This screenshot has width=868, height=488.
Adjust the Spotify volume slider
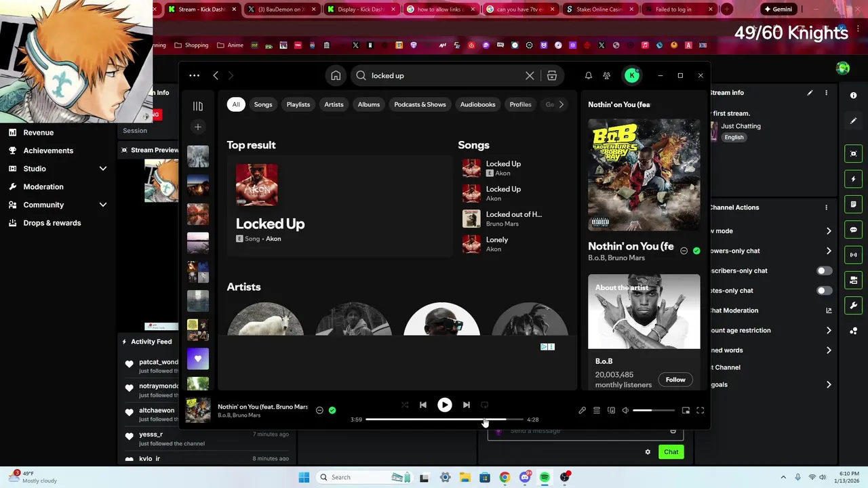(x=654, y=410)
